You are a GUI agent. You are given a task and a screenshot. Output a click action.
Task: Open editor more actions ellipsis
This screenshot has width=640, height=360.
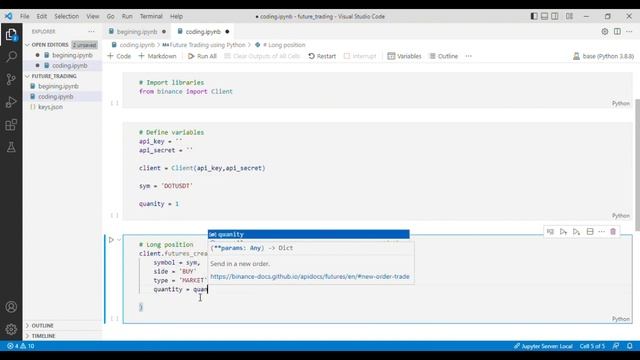click(x=629, y=31)
